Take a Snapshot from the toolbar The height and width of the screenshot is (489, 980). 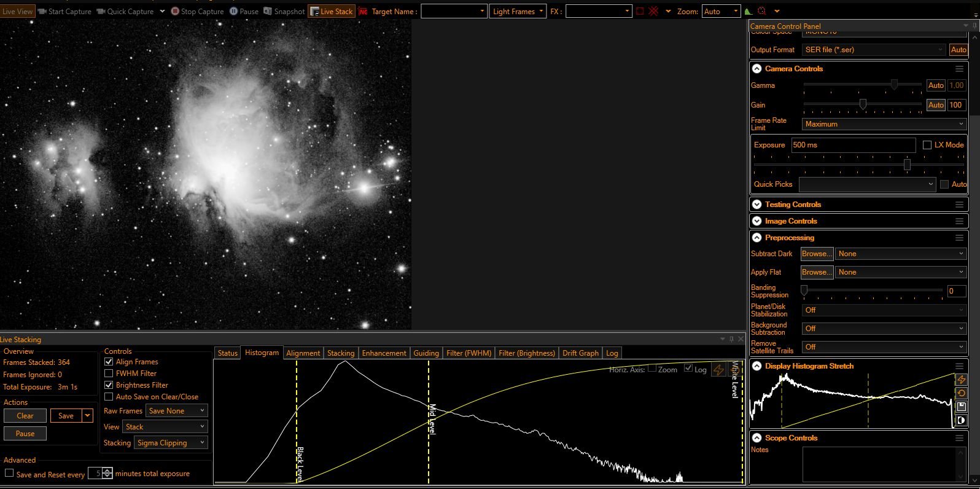click(x=284, y=11)
